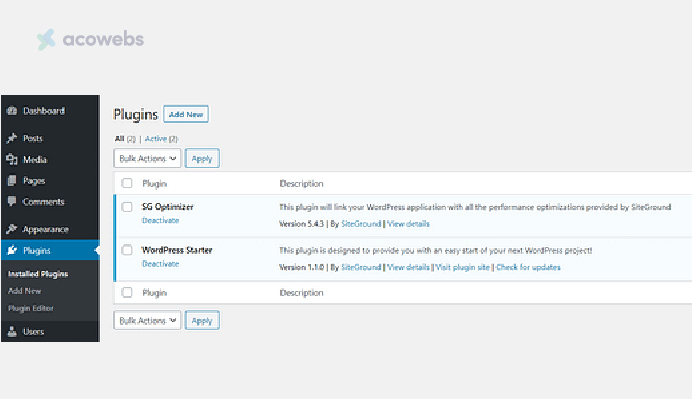Viewport: 692px width, 399px height.
Task: Open Dashboard menu item
Action: (50, 111)
